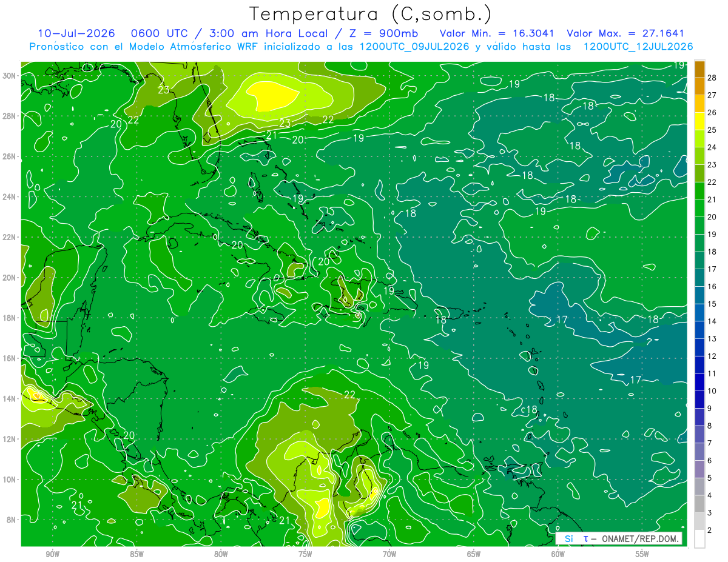Click latitude axis label "16N"
The width and height of the screenshot is (728, 562).
[x=10, y=358]
